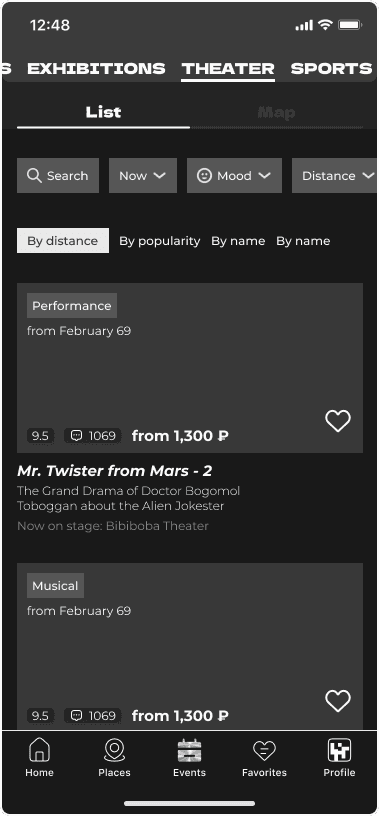Click the 9.5 rating badge on Performance card

40,436
